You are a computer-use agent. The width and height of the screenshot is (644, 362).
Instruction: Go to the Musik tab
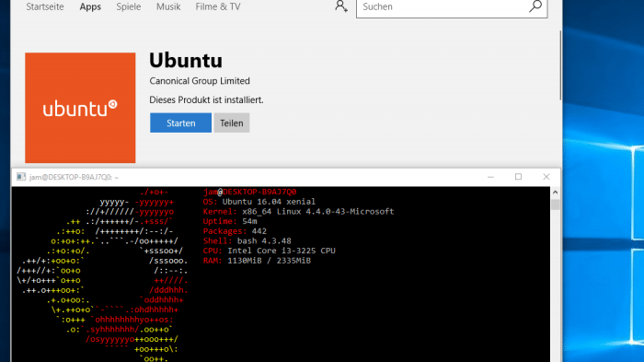[x=168, y=6]
